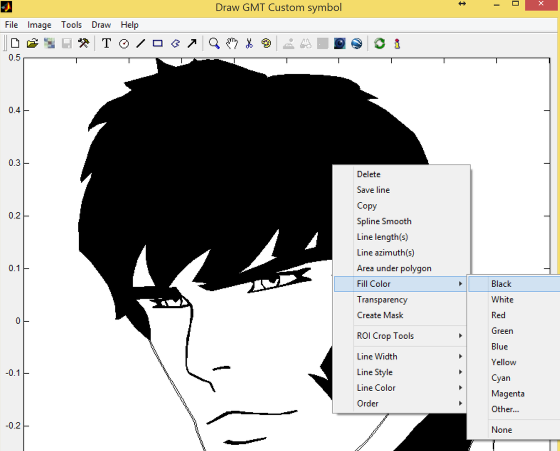
Task: Pick Other... custom fill color
Action: pos(514,409)
